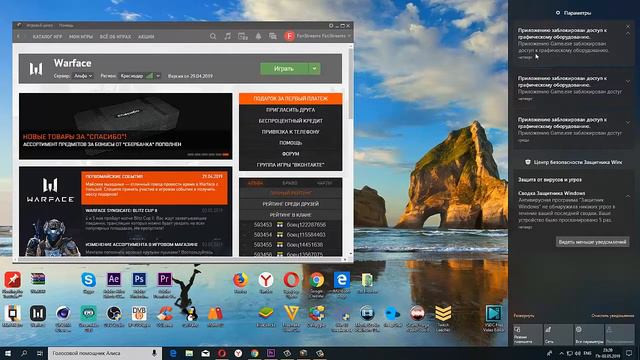The height and width of the screenshot is (360, 640).
Task: Dismiss first notification with X
Action: [x=628, y=27]
